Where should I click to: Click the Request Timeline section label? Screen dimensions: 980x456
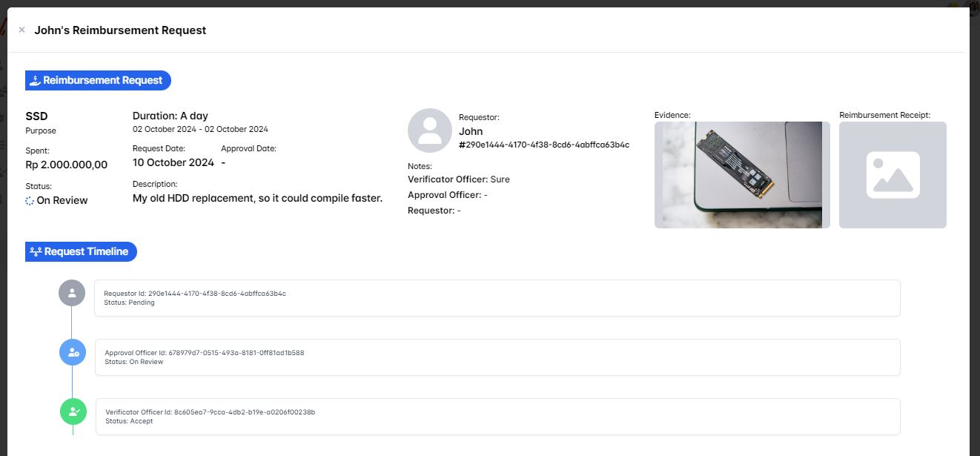(x=86, y=252)
